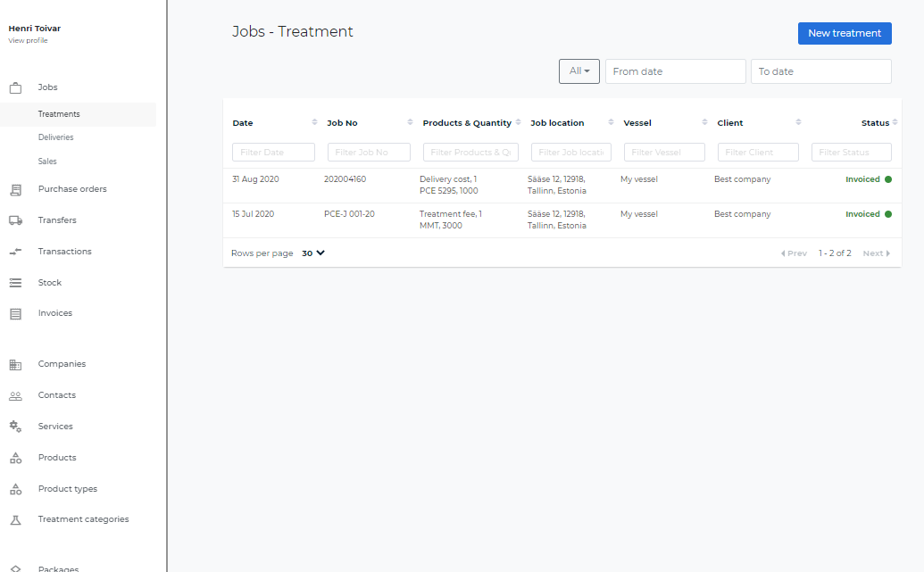The width and height of the screenshot is (924, 572).
Task: Click Invoiced status in 31 Aug row
Action: (x=862, y=179)
